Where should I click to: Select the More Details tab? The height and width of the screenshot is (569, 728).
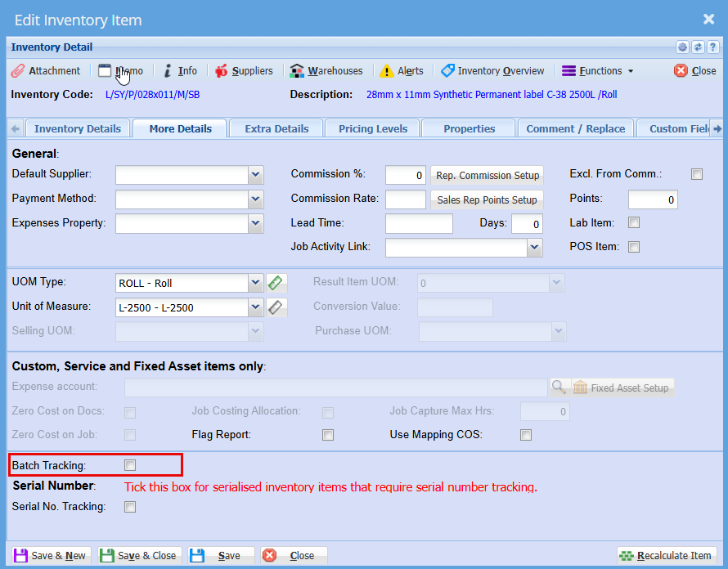[180, 128]
